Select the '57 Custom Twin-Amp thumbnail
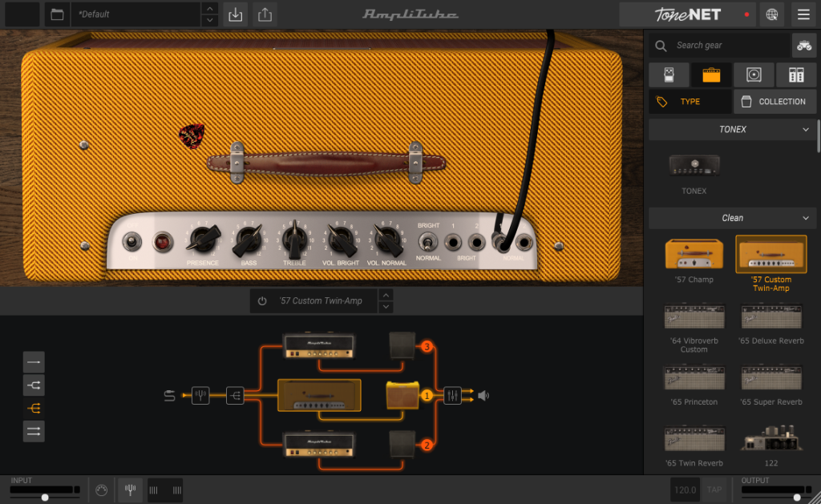Screen dimensions: 821x504 [x=771, y=254]
